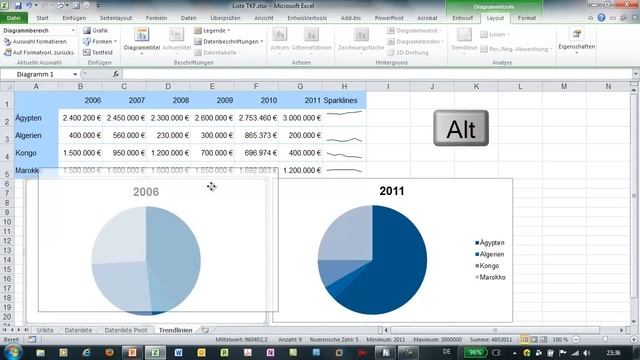Click column H header
The height and width of the screenshot is (360, 640).
344,87
